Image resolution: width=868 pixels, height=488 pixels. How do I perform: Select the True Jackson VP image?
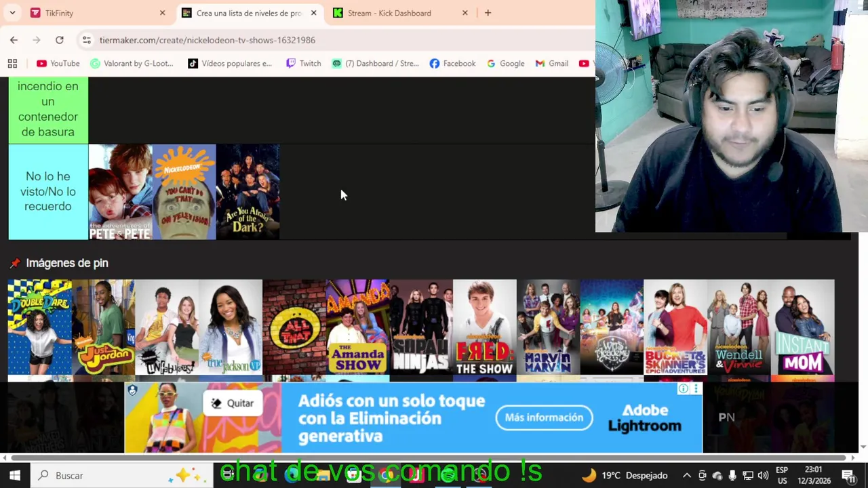231,327
